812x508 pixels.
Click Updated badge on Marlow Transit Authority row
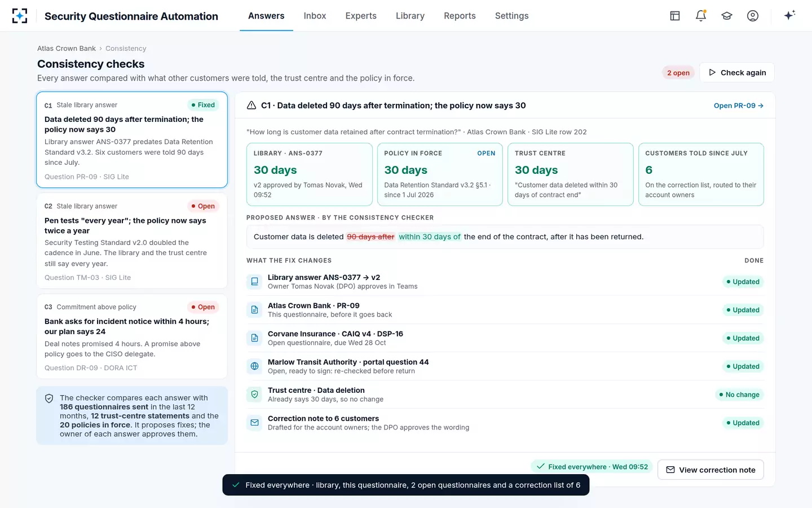coord(743,366)
